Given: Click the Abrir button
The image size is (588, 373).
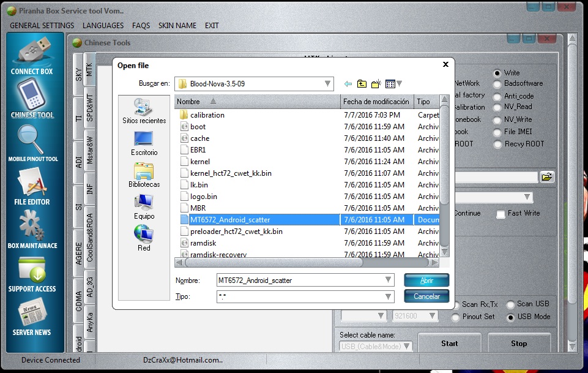Looking at the screenshot, I should coord(426,280).
